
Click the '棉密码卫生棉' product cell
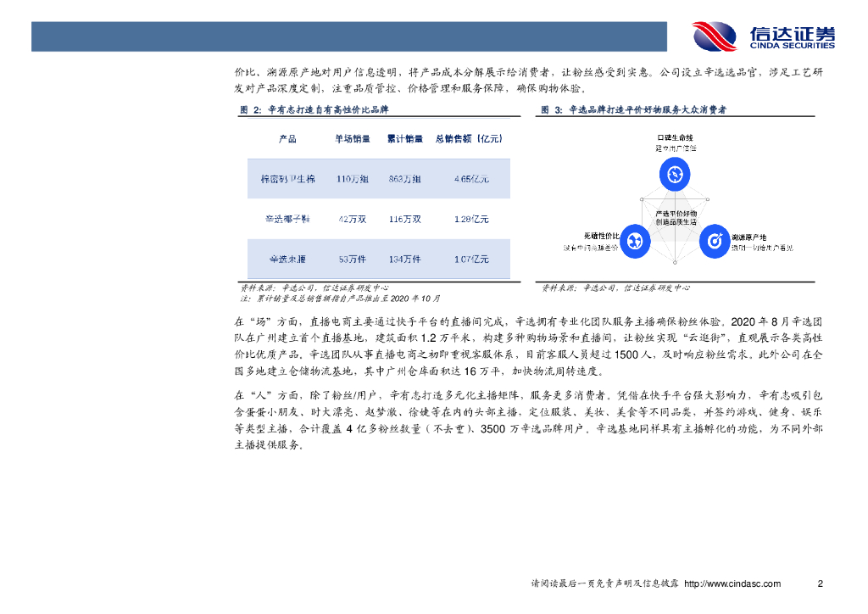tap(288, 179)
